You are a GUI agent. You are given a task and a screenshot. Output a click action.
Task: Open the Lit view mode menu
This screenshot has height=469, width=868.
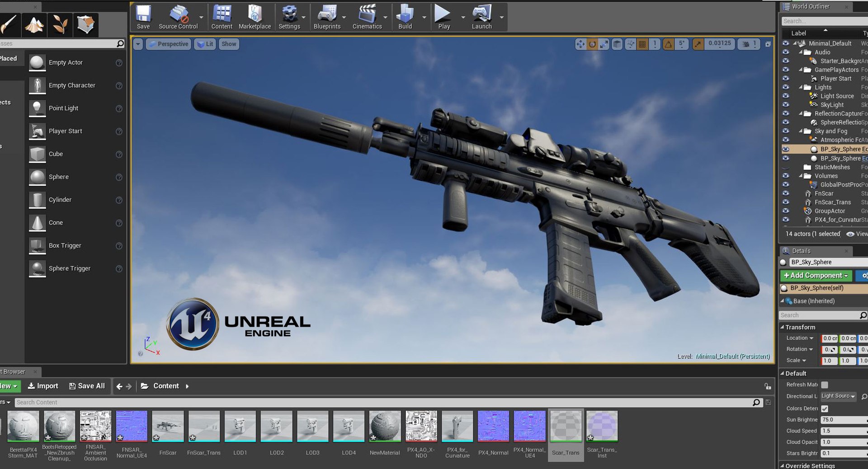205,44
